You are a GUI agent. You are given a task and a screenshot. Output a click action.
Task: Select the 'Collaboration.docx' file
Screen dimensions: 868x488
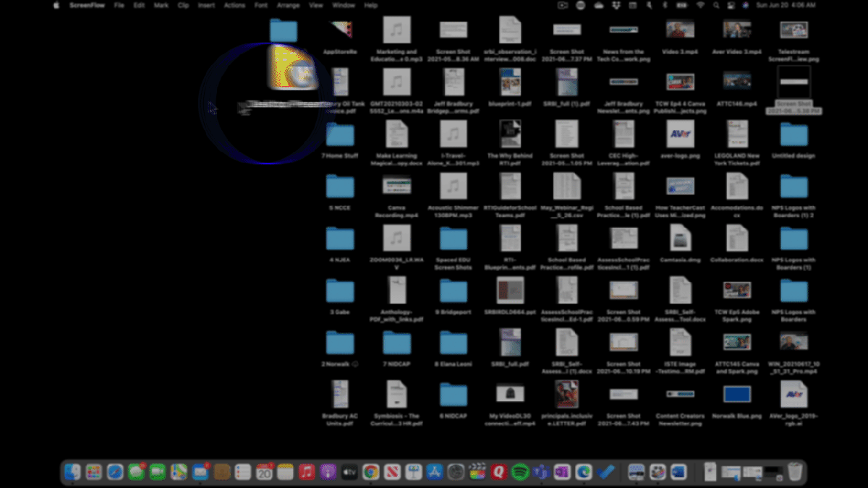737,239
